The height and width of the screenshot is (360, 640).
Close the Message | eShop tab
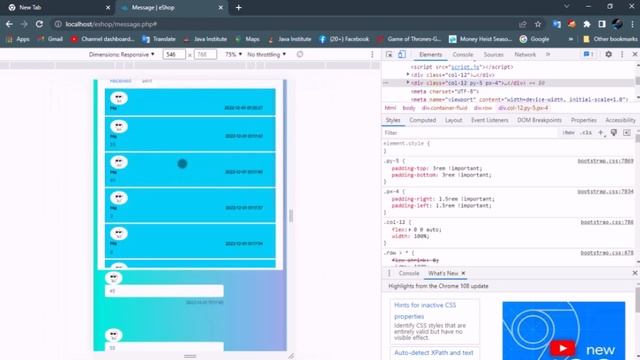tap(220, 7)
